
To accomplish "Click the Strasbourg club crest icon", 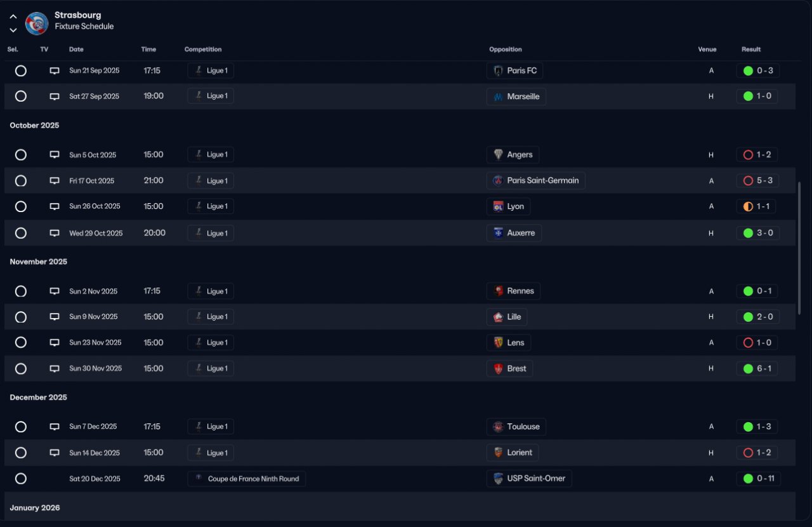I will coord(37,23).
